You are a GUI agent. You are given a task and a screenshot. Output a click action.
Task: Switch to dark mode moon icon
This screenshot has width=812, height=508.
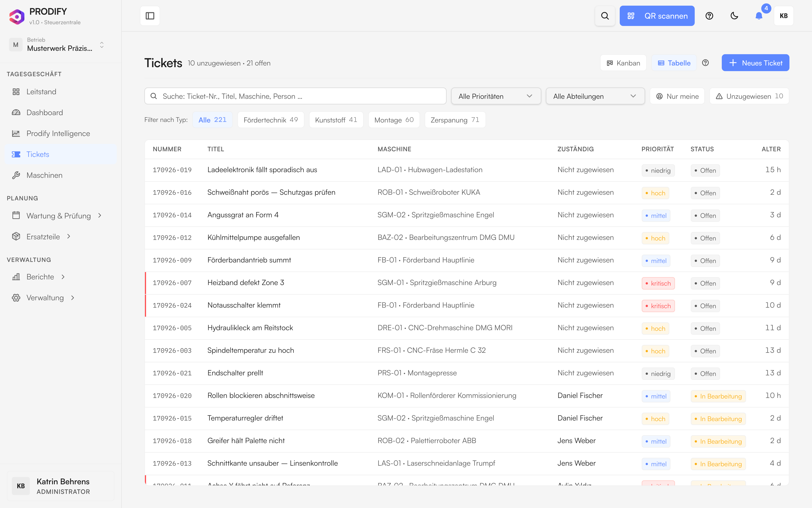coord(734,16)
